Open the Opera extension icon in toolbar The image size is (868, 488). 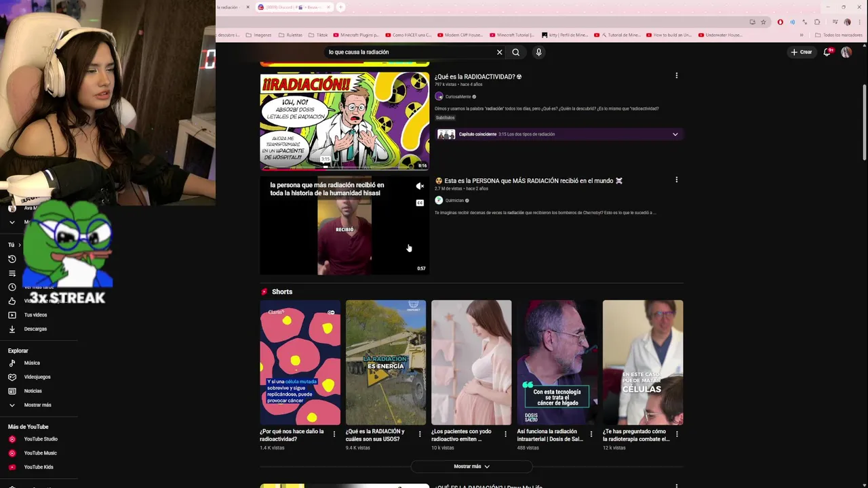[780, 22]
